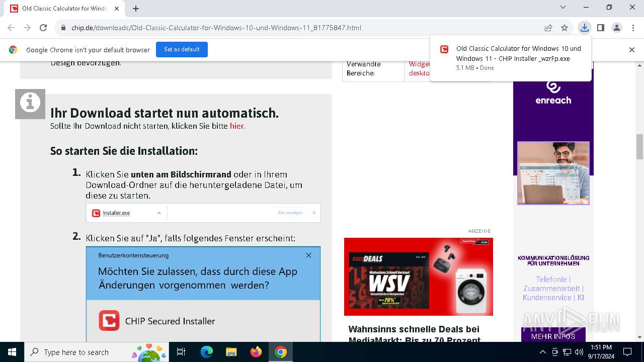Screen dimensions: 644x362
Task: Open the MediaMarkt WSV deals ad image
Action: tap(419, 277)
